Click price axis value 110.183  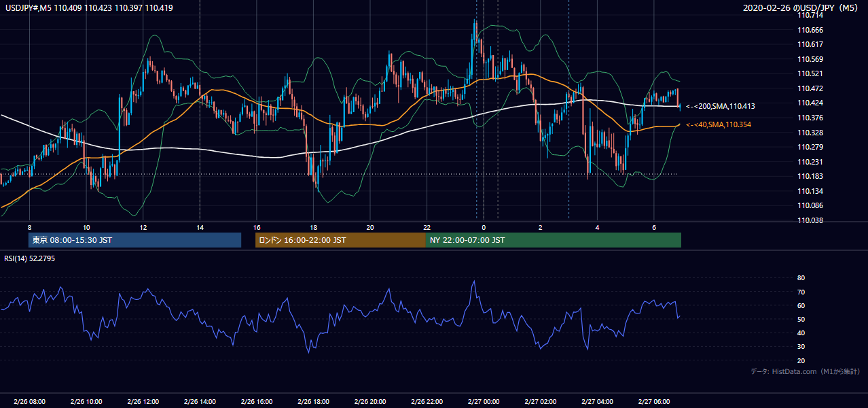(x=810, y=176)
